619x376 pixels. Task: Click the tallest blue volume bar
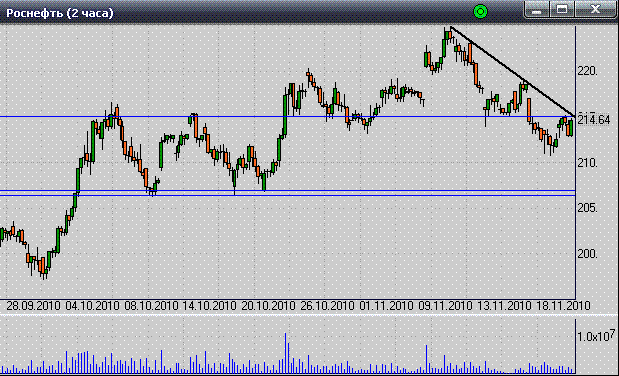click(x=285, y=353)
